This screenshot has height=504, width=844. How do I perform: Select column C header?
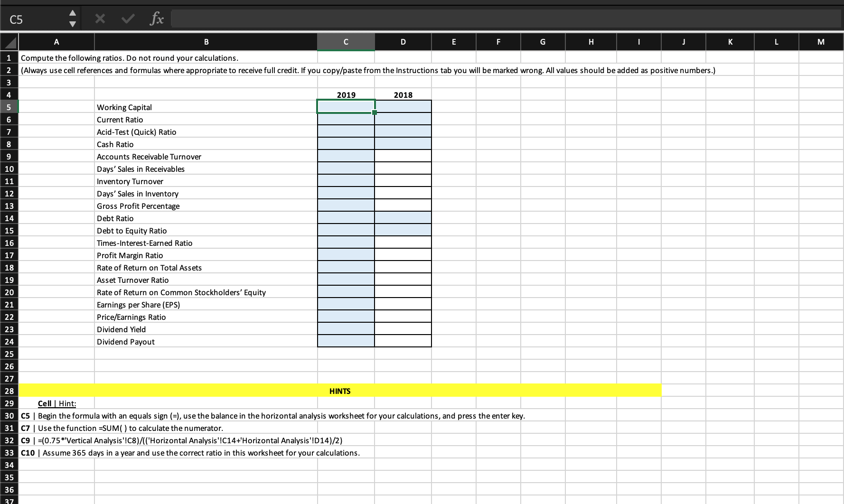[346, 42]
